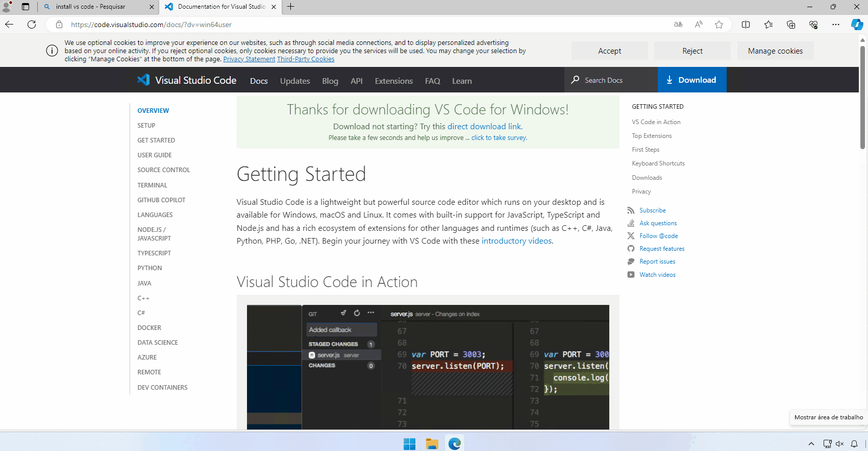The width and height of the screenshot is (868, 451).
Task: Open Privacy Statement link in cookie banner
Action: coord(249,59)
